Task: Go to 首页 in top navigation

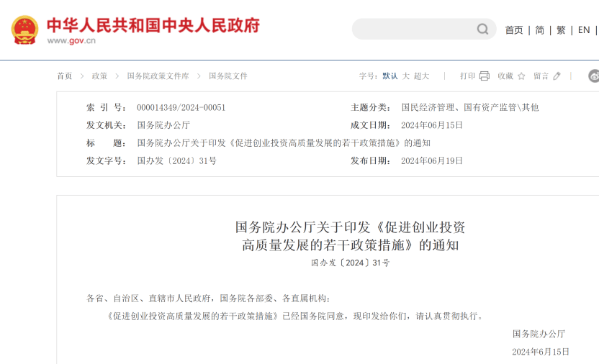Action: [514, 29]
